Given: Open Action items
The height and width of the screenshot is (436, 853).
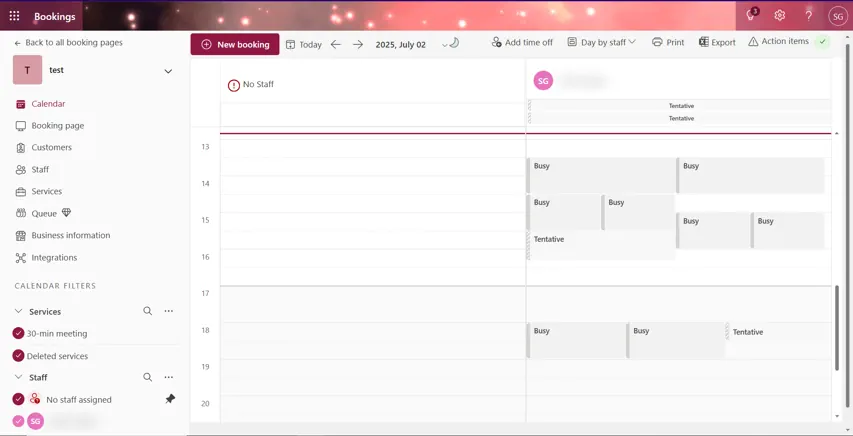Looking at the screenshot, I should [x=778, y=41].
